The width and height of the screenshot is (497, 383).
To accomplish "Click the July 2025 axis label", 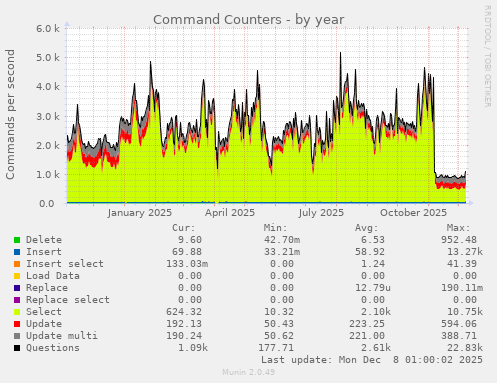I will point(321,213).
